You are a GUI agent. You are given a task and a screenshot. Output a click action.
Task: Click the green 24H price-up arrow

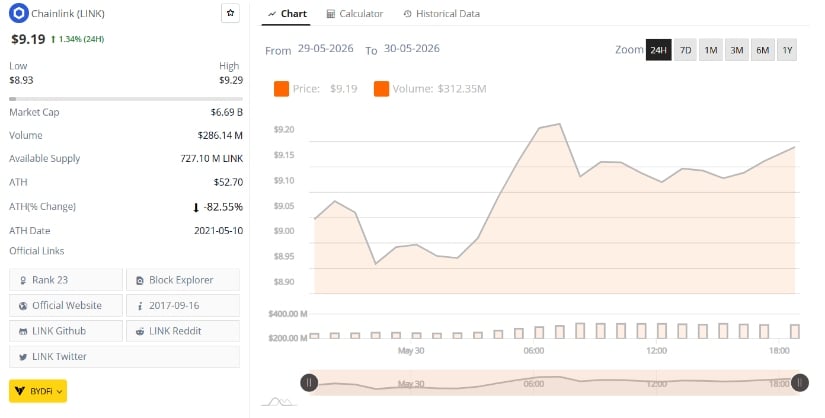[x=53, y=39]
